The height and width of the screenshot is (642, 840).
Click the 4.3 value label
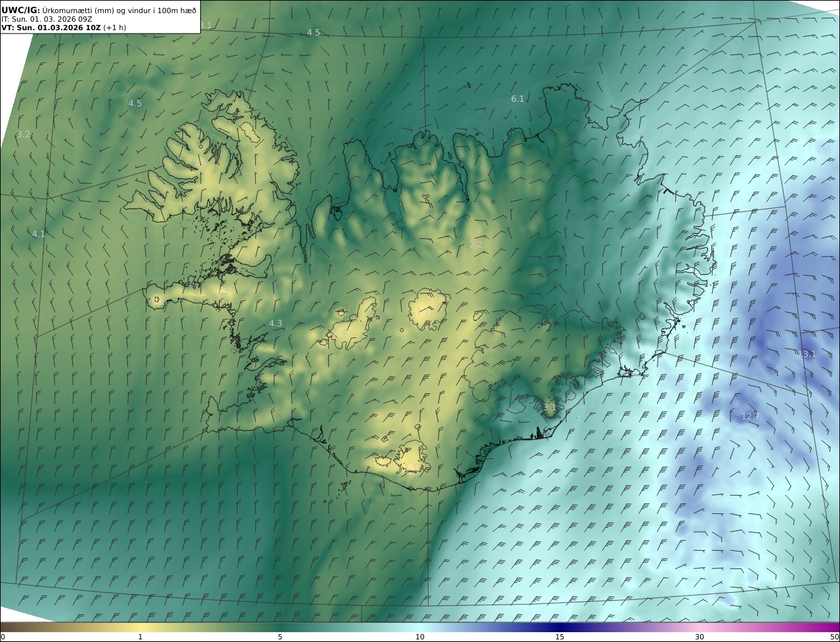point(276,323)
